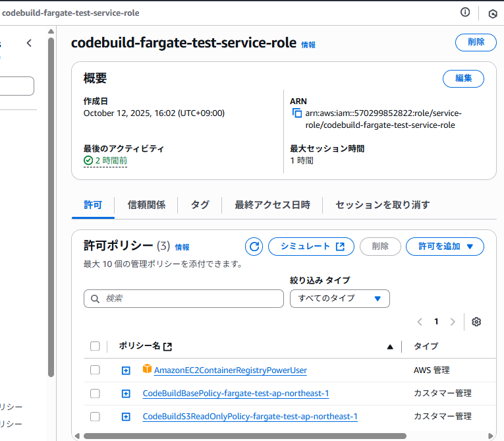The image size is (504, 441).
Task: Expand the AmazonEC2ContainerRegistryPowerUser policy details
Action: [x=126, y=370]
